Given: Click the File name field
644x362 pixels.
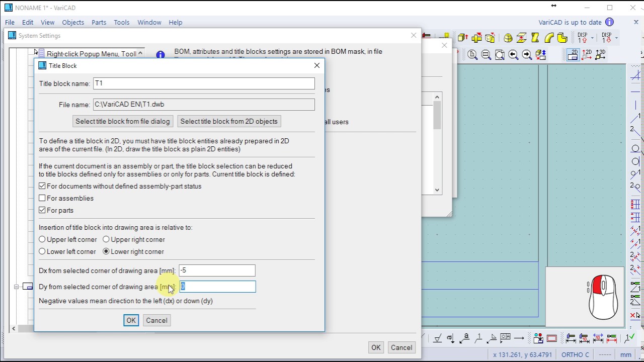Looking at the screenshot, I should coord(204,105).
